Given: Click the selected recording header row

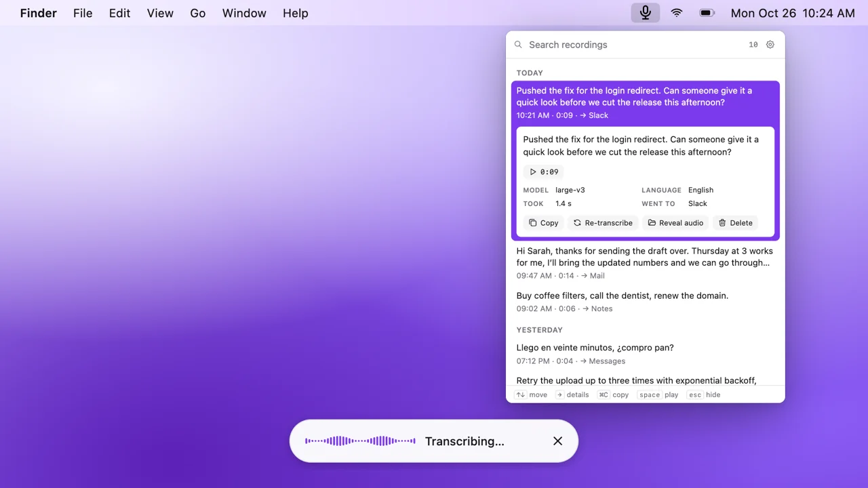Looking at the screenshot, I should (x=646, y=102).
